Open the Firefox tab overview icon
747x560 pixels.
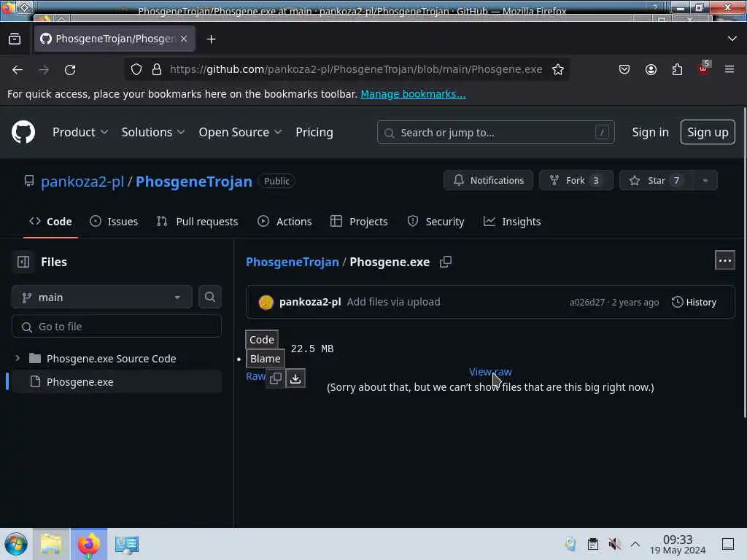pyautogui.click(x=15, y=39)
